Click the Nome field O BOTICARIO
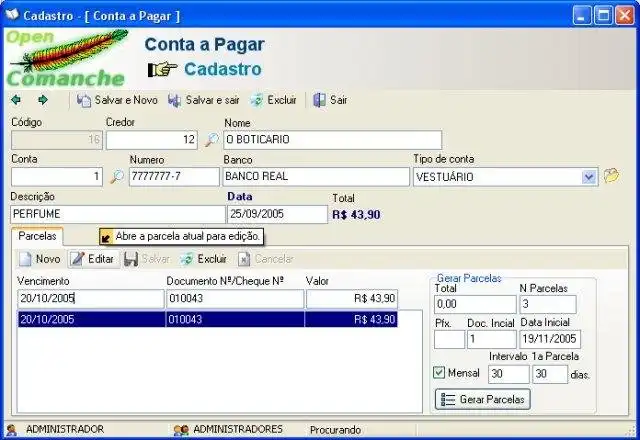The height and width of the screenshot is (440, 640). pyautogui.click(x=332, y=140)
